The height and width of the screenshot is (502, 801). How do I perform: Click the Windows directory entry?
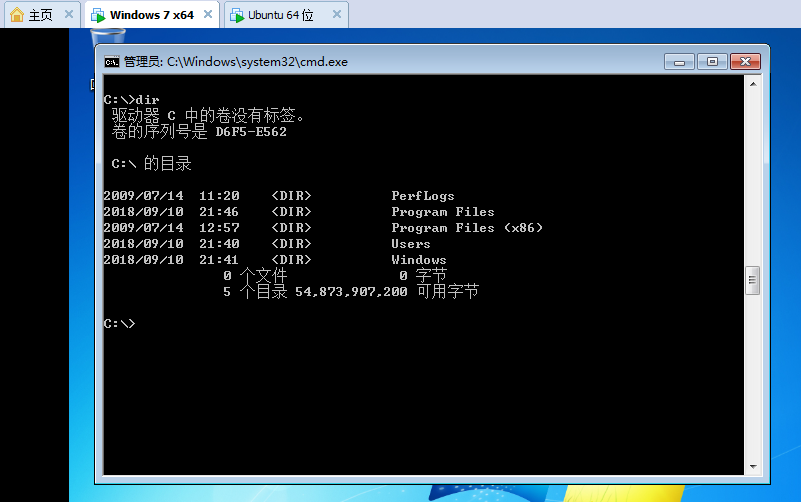tap(419, 260)
